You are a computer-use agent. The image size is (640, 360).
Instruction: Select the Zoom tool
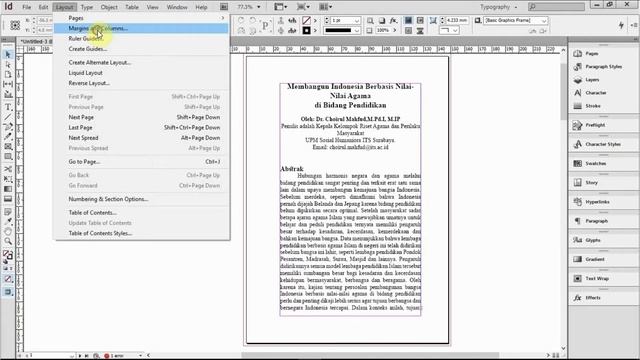click(x=8, y=241)
